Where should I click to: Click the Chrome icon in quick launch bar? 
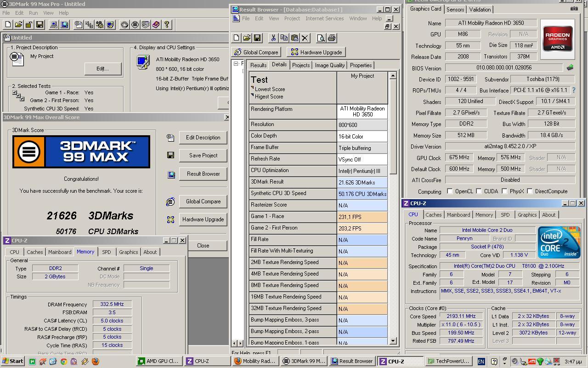(x=63, y=362)
